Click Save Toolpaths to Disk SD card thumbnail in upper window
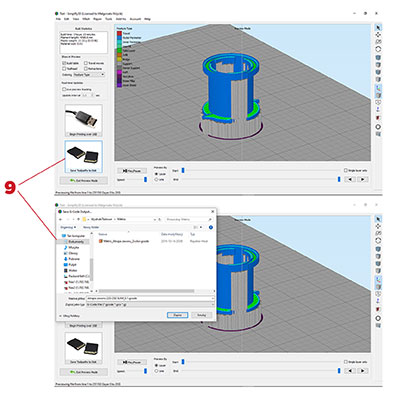The image size is (414, 393). pos(83,157)
